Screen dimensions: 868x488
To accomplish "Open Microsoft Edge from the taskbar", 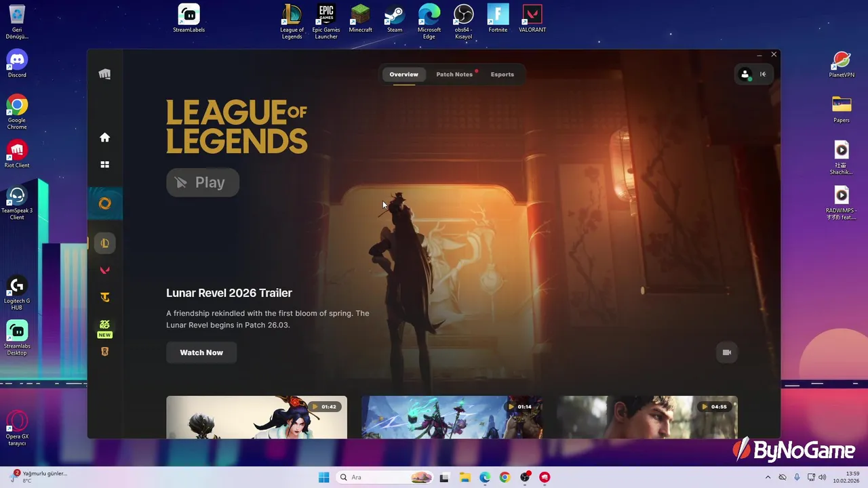I will pos(485,477).
